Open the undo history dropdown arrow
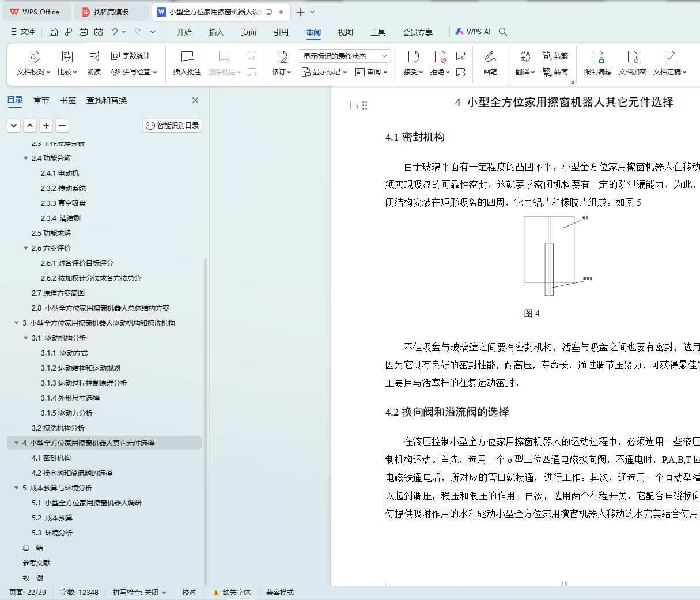 click(123, 32)
